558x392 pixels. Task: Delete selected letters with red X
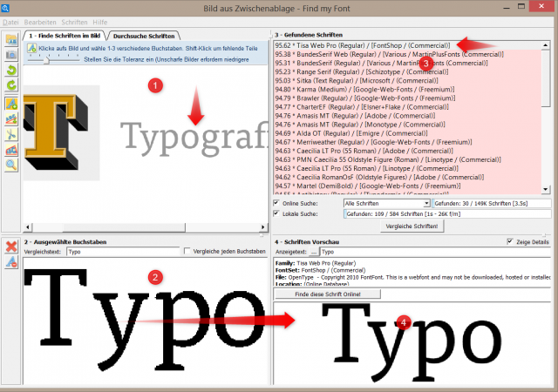point(11,247)
